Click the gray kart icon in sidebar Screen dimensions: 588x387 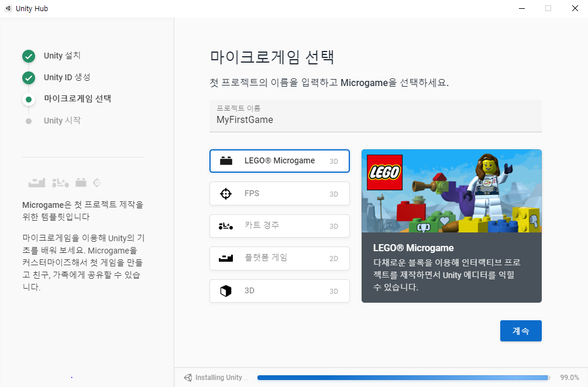60,183
